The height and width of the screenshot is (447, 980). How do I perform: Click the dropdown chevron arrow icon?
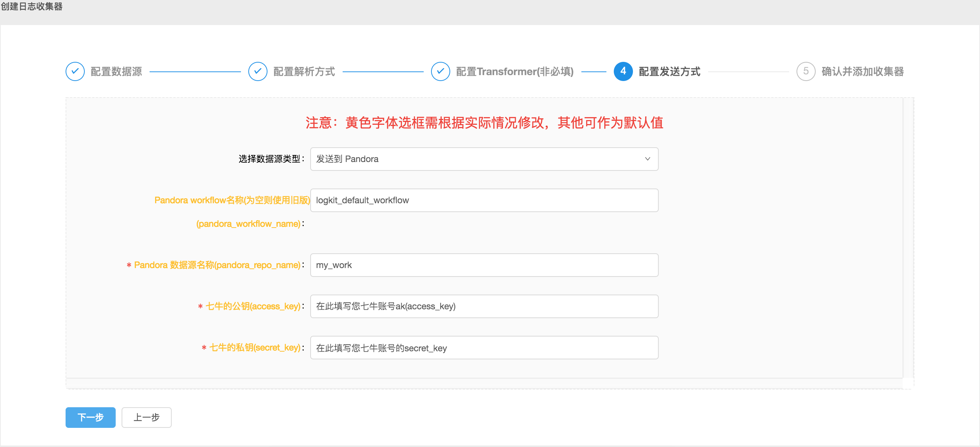(647, 159)
